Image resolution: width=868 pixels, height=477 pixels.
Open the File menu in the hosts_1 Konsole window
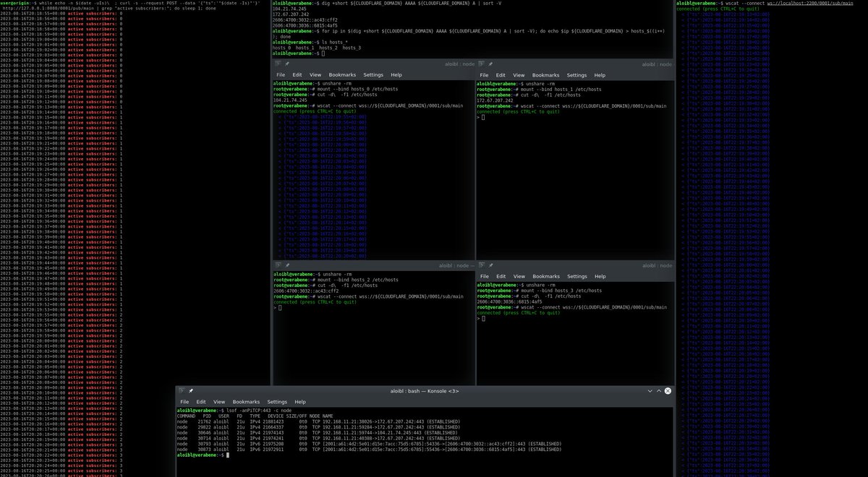(484, 74)
